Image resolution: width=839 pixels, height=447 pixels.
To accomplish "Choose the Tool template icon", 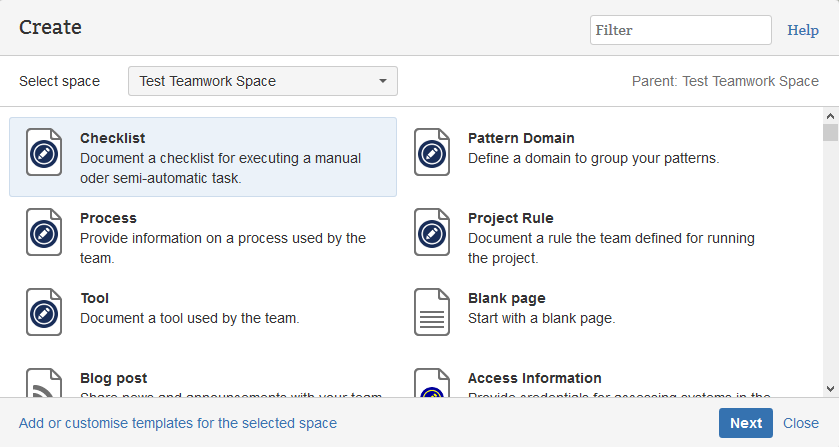I will click(43, 313).
